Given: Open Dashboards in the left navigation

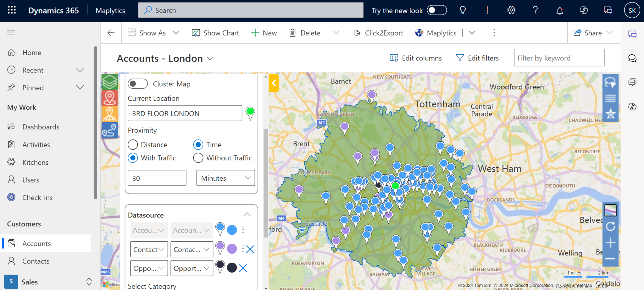Looking at the screenshot, I should point(41,127).
